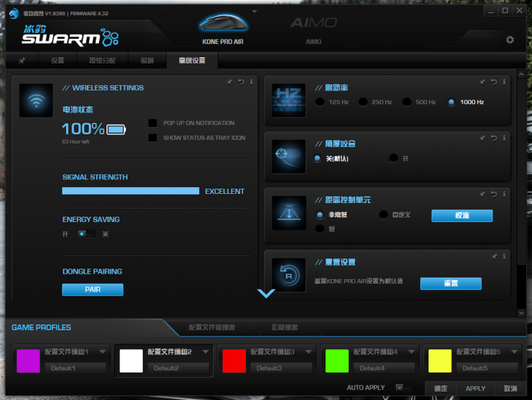Select the green profile 4 color swatch

337,360
